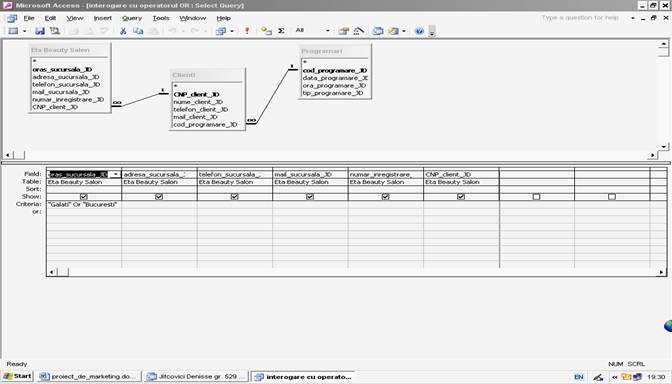
Task: Click the EN language indicator in tray
Action: pyautogui.click(x=579, y=377)
